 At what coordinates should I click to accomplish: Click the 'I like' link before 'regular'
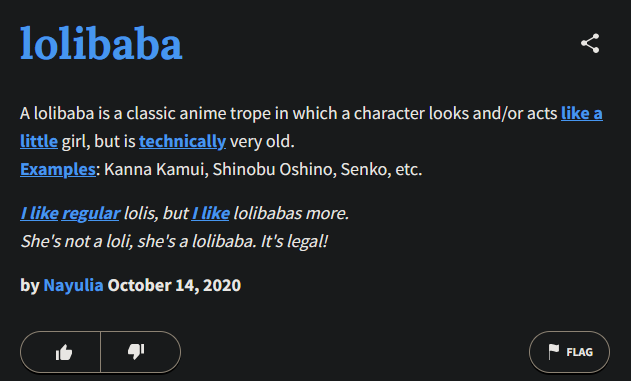point(39,213)
